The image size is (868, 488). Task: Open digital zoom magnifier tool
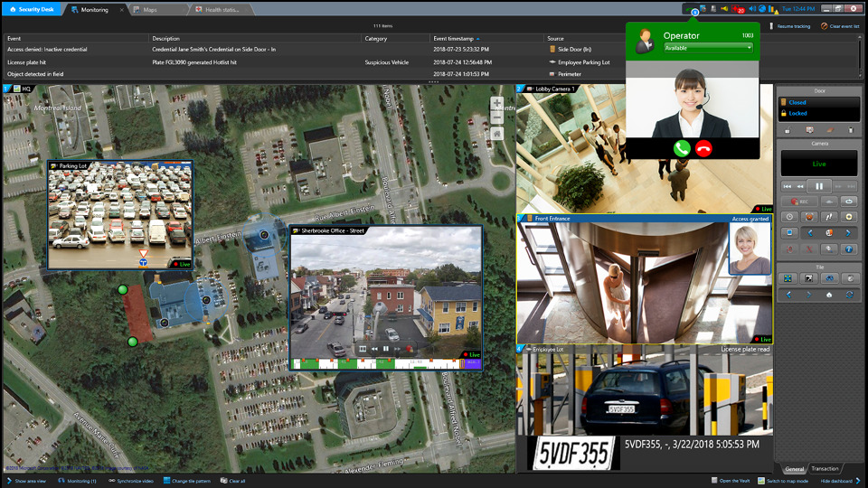click(829, 249)
